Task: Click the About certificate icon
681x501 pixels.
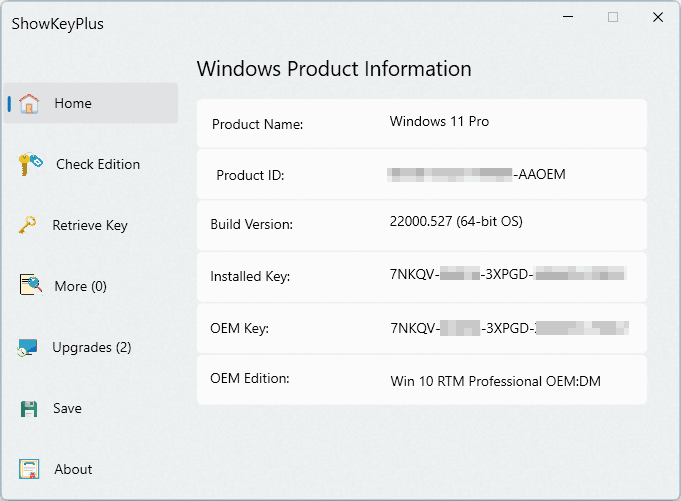Action: click(x=29, y=469)
